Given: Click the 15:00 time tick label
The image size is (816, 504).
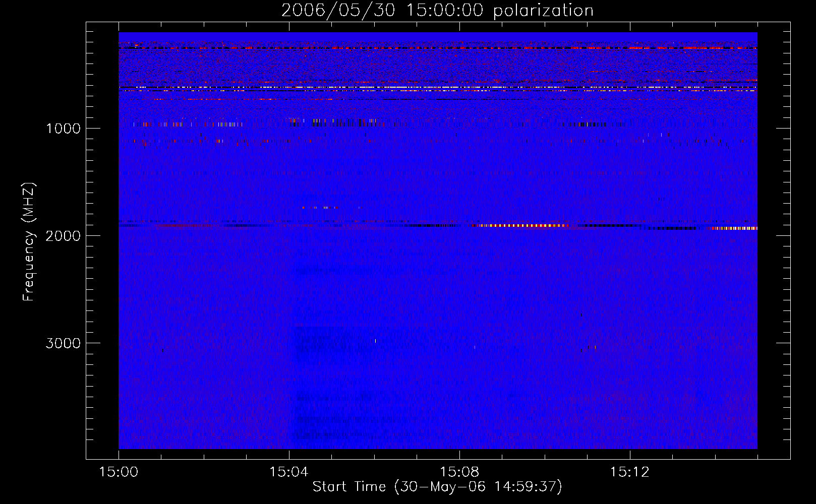Looking at the screenshot, I should [x=119, y=472].
